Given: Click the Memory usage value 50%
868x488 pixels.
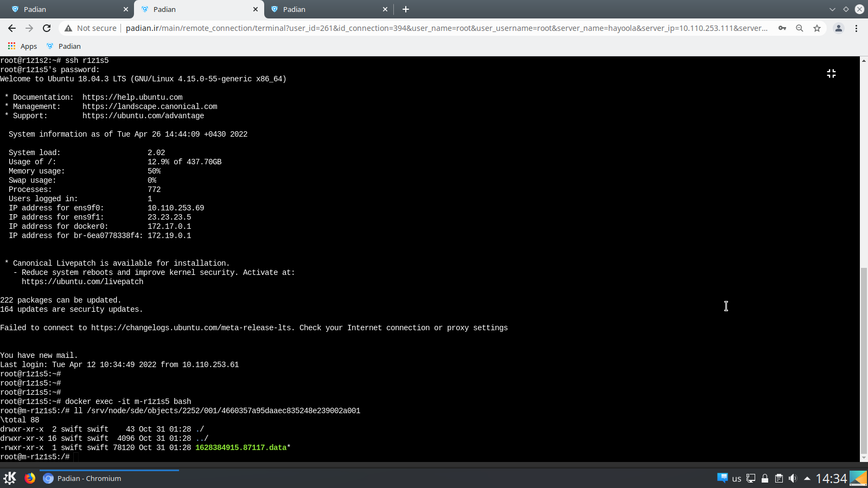Looking at the screenshot, I should [154, 171].
